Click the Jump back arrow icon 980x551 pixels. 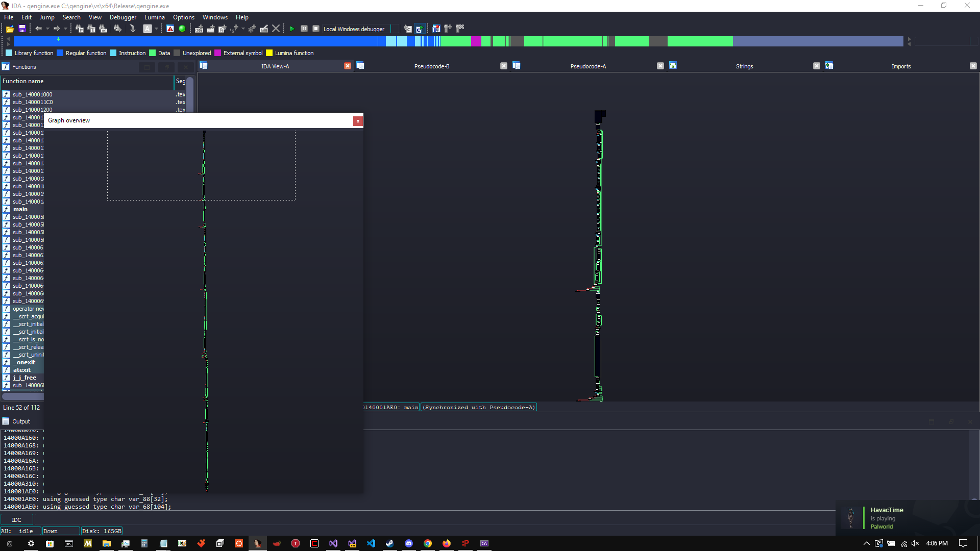pyautogui.click(x=38, y=29)
